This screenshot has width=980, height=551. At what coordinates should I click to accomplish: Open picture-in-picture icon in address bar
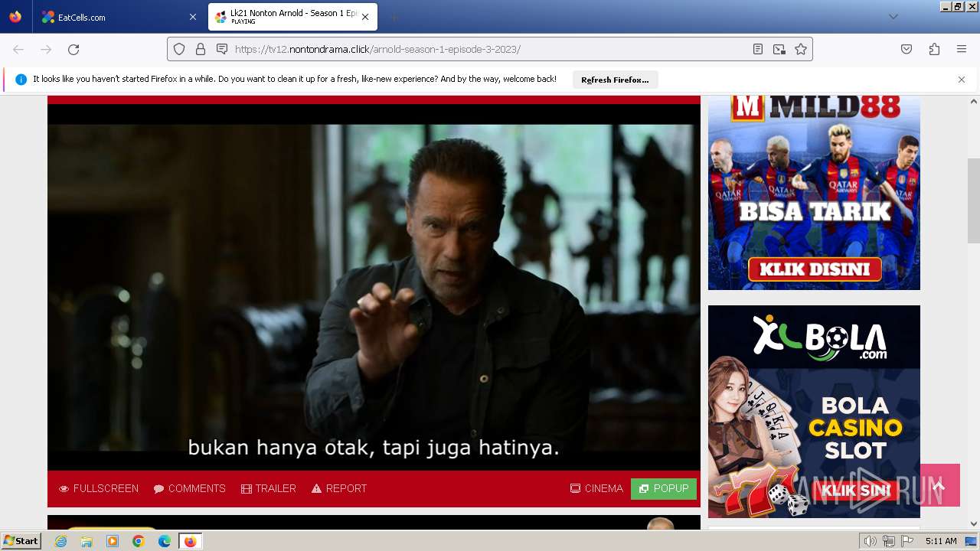pos(779,49)
